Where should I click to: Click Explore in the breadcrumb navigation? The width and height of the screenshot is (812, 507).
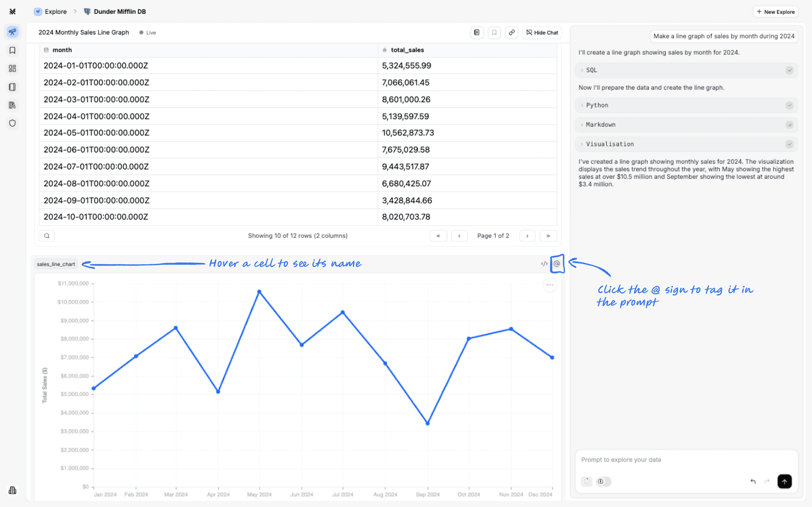tap(55, 11)
